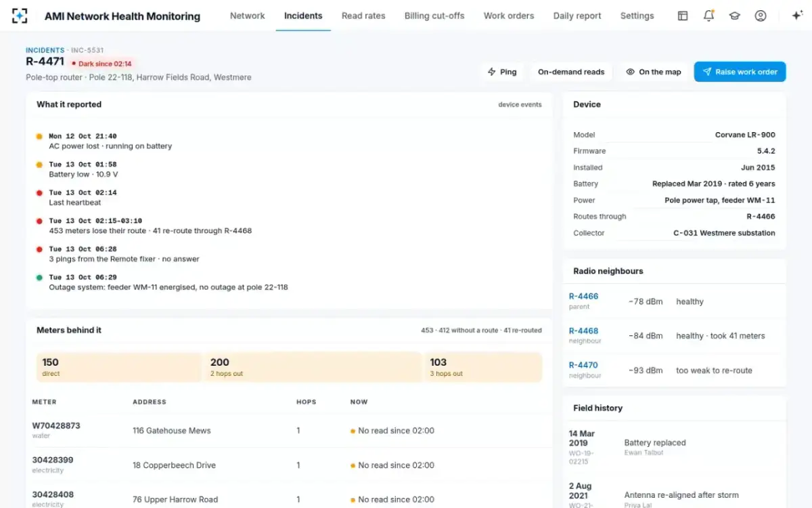The image size is (812, 508).
Task: Select meter W70428873 row
Action: pos(289,430)
